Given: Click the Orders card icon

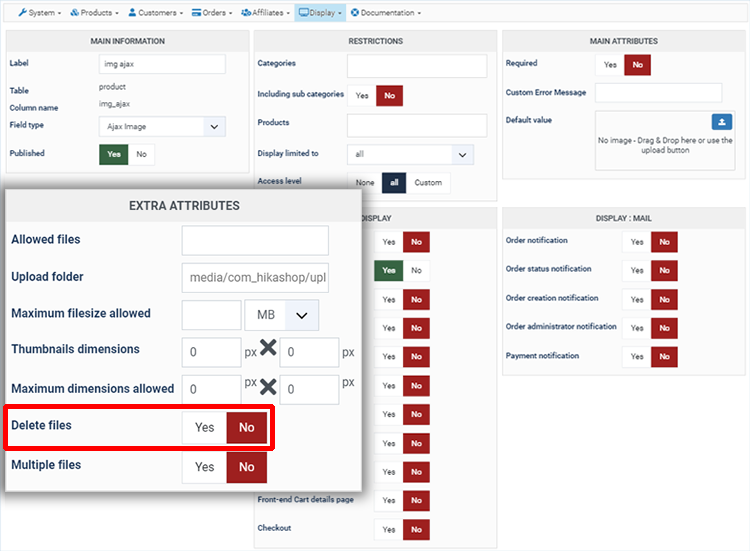Looking at the screenshot, I should [196, 13].
